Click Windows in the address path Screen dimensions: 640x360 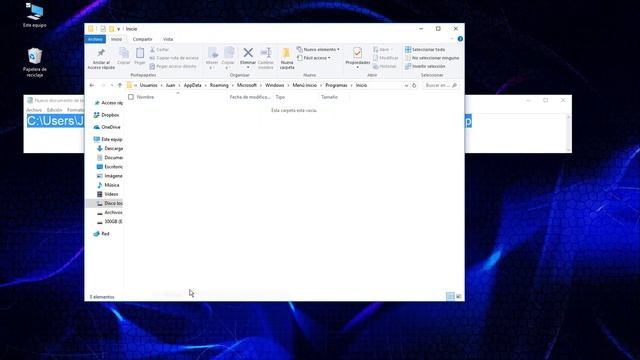click(x=275, y=85)
